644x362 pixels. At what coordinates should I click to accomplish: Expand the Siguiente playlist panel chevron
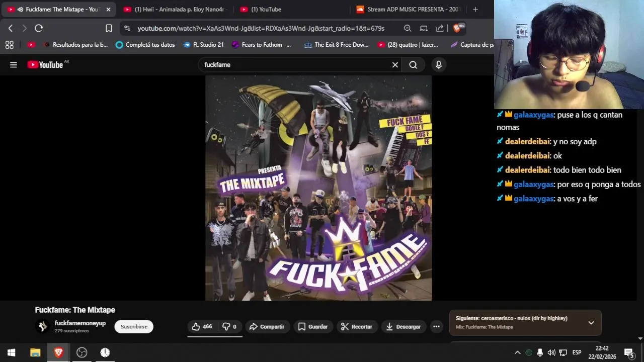coord(591,323)
